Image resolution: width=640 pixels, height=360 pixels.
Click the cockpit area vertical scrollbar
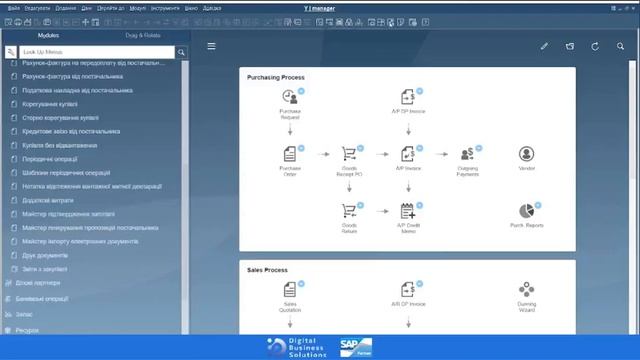[632, 198]
